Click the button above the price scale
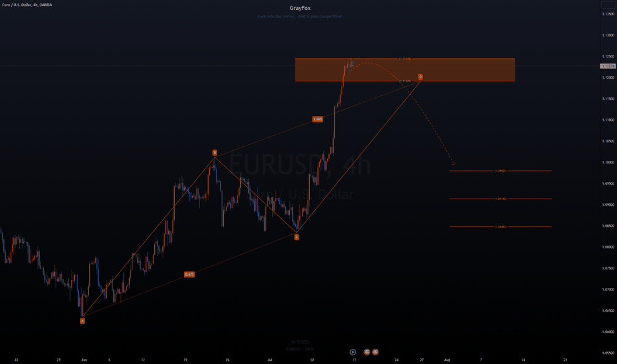This screenshot has height=364, width=617. [x=608, y=5]
